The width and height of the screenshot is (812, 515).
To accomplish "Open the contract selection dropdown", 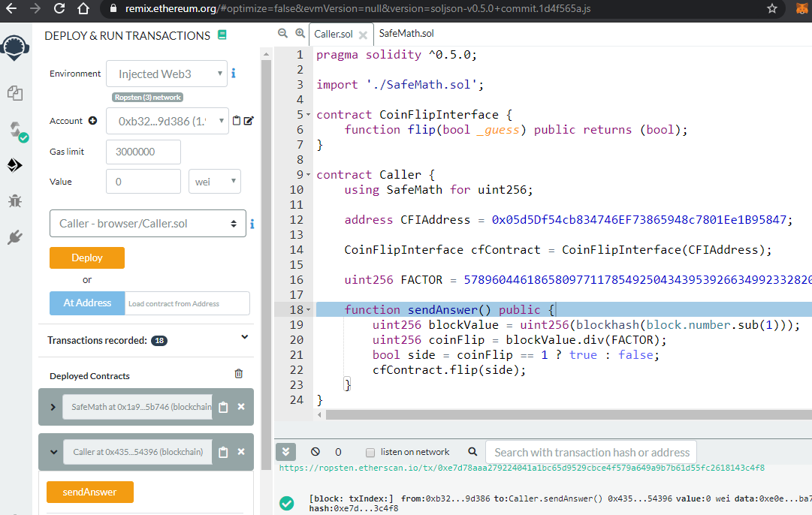I will point(147,224).
